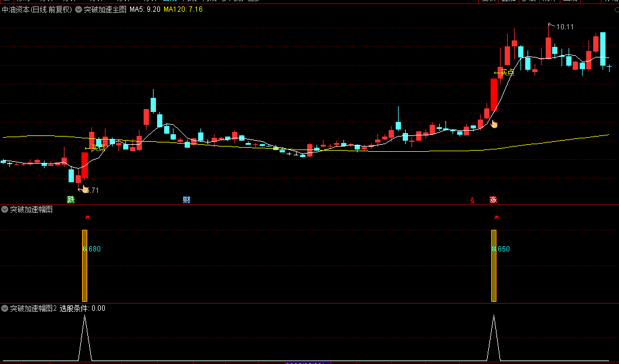
Task: Open the 突破加速主图 indicator dropdown arrow
Action: point(79,9)
